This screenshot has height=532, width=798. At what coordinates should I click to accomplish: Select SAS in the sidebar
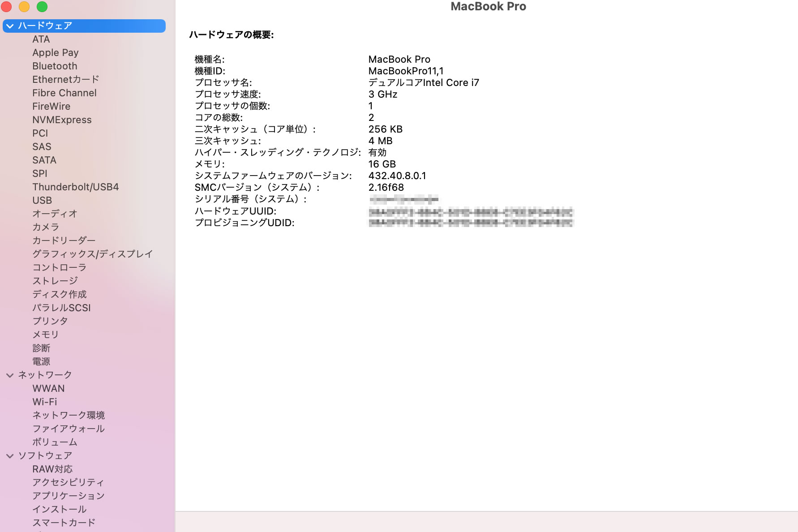pyautogui.click(x=42, y=147)
